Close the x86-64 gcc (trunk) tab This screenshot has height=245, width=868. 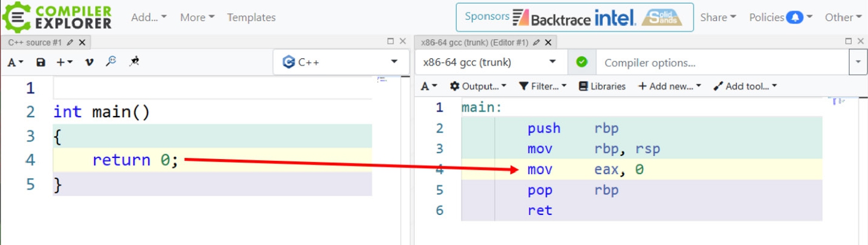pyautogui.click(x=548, y=43)
